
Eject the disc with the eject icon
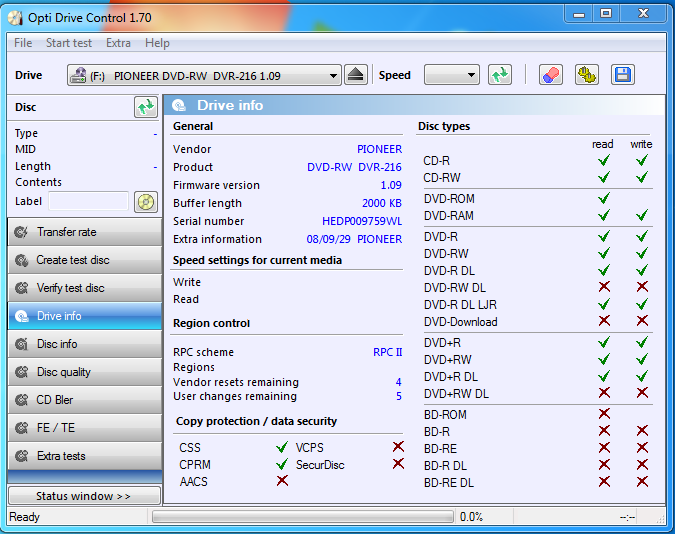coord(356,75)
